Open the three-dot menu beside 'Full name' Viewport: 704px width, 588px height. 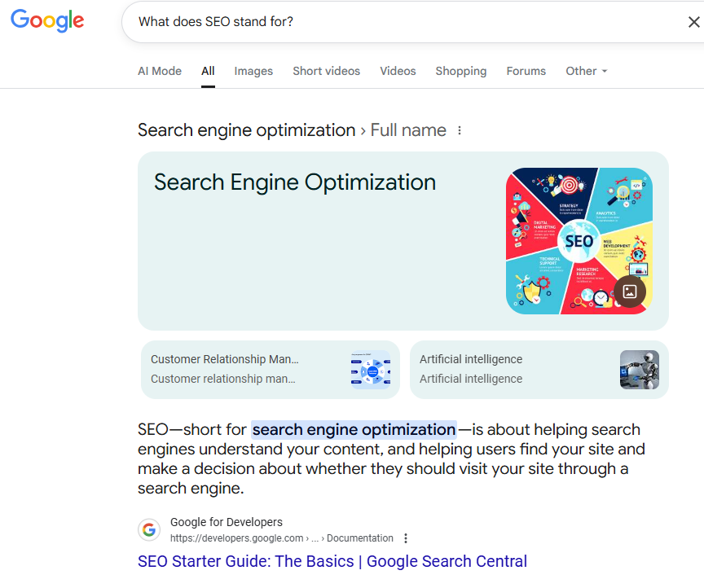tap(460, 130)
